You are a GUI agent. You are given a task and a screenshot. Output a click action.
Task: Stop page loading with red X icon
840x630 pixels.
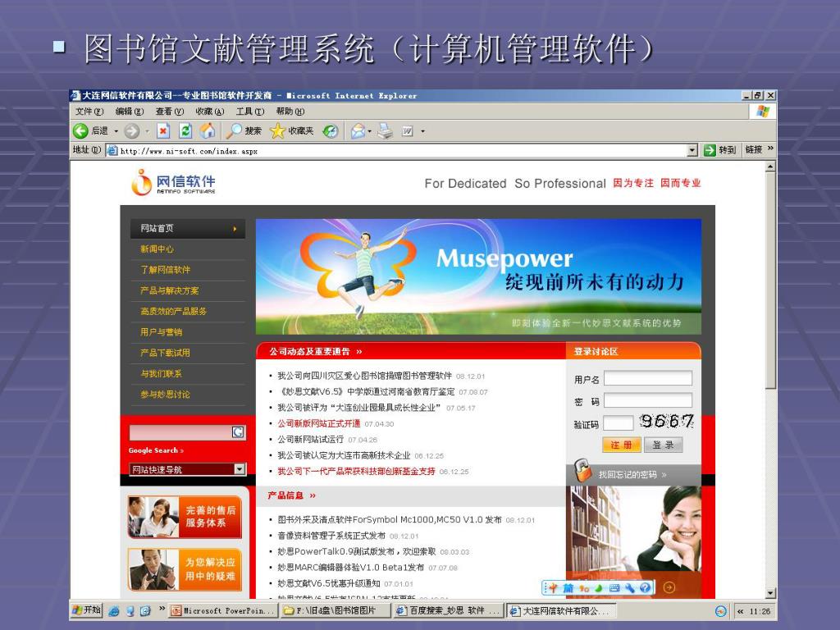coord(163,130)
